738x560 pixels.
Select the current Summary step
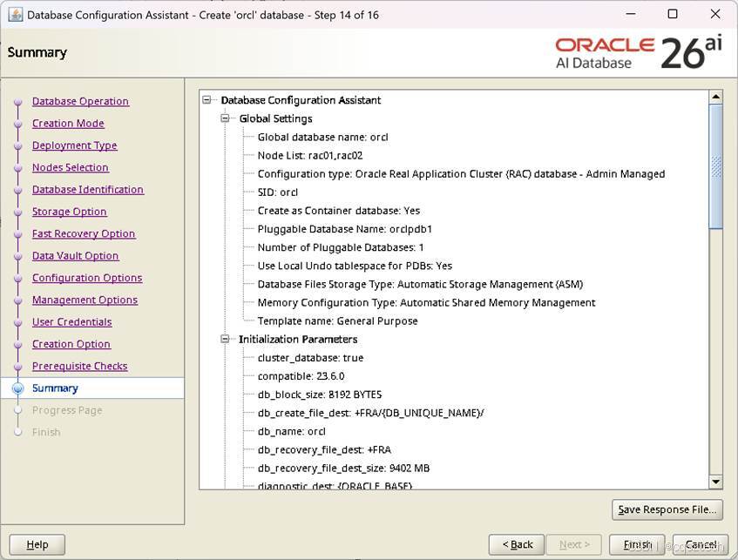tap(55, 388)
